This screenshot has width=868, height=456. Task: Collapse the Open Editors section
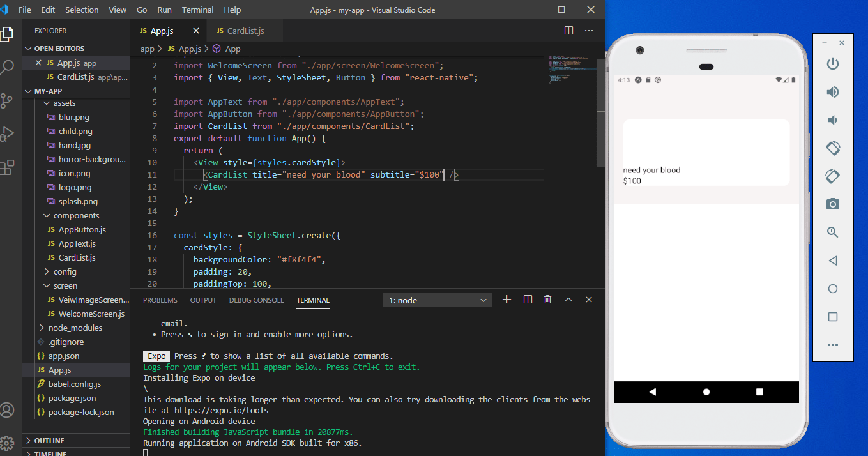tap(76, 49)
